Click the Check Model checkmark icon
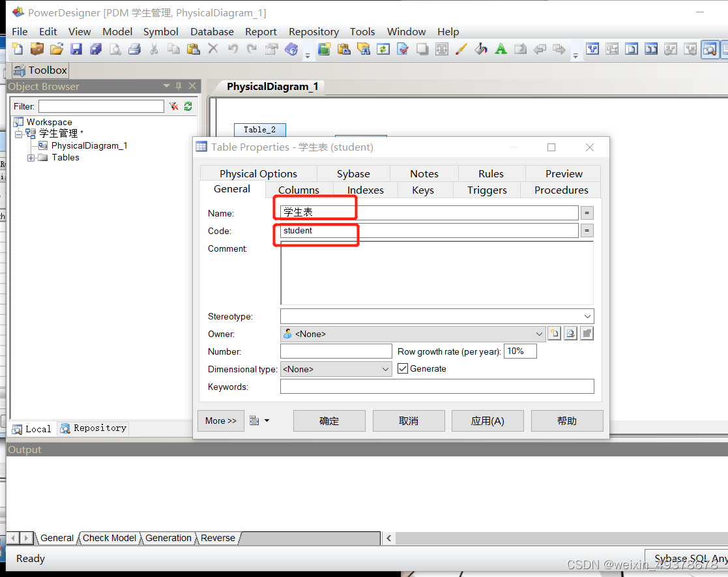Image resolution: width=728 pixels, height=577 pixels. click(403, 49)
